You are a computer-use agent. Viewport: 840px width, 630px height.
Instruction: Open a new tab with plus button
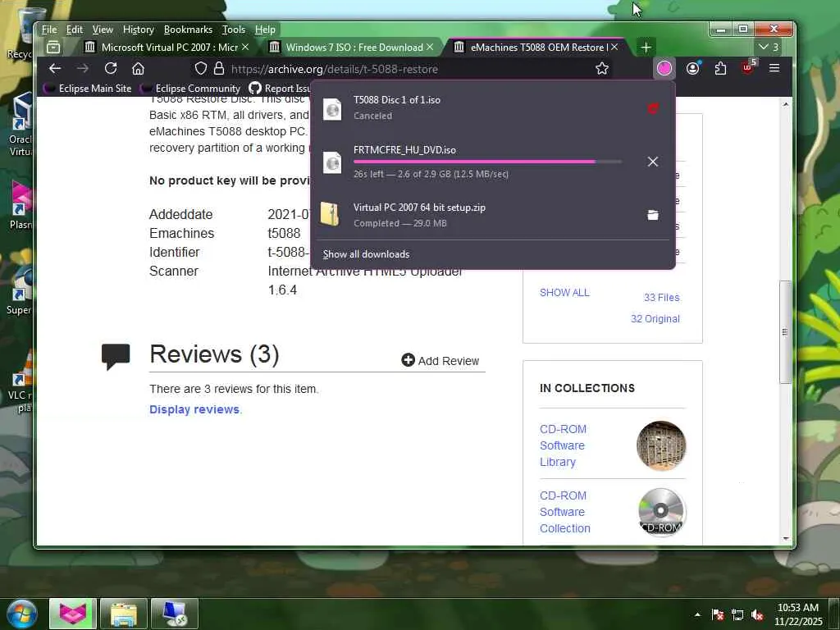click(646, 48)
